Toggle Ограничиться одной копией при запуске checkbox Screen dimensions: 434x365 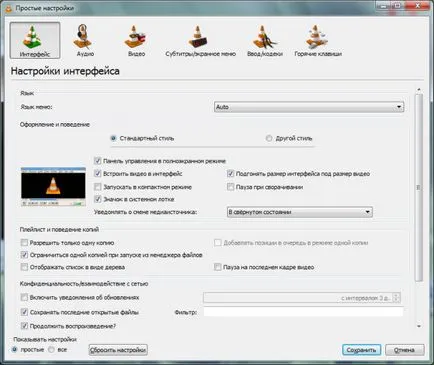tap(24, 255)
